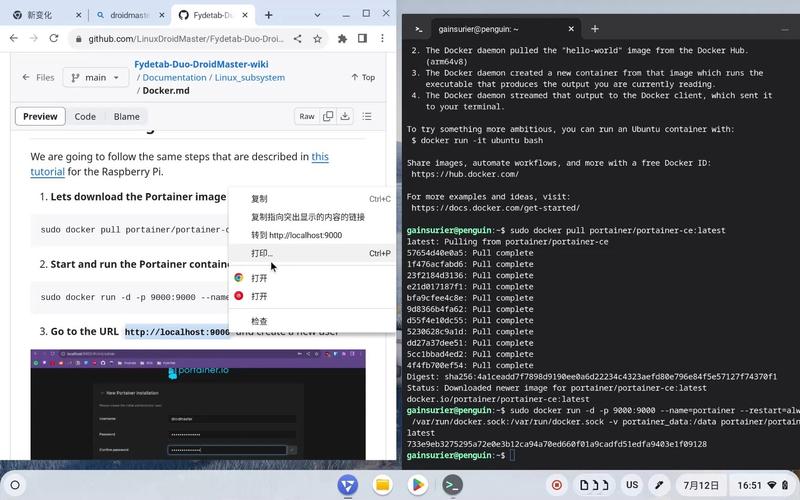Open the Chrome side panel icon
The height and width of the screenshot is (500, 800).
click(x=362, y=38)
